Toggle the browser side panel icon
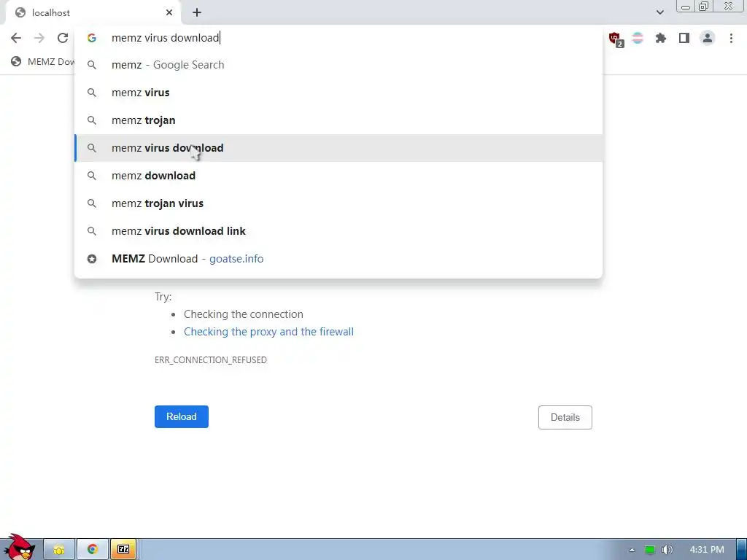 click(x=684, y=38)
